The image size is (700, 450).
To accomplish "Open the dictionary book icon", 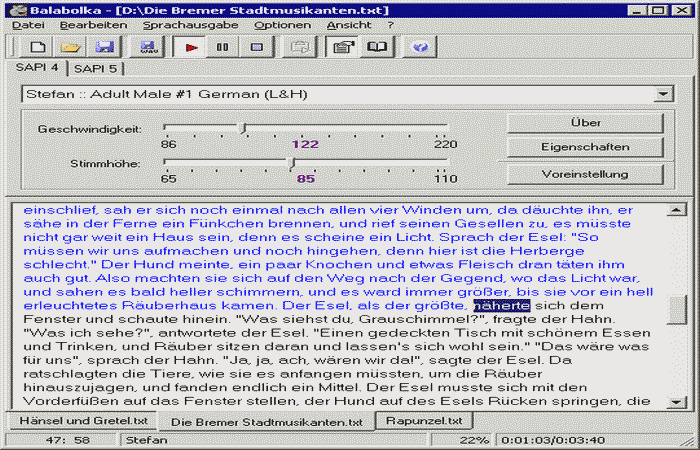I will (376, 47).
